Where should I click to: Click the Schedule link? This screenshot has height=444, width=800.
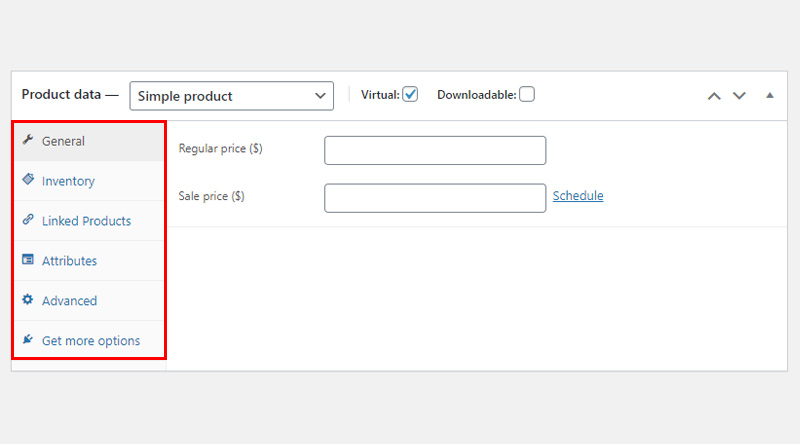(x=578, y=196)
